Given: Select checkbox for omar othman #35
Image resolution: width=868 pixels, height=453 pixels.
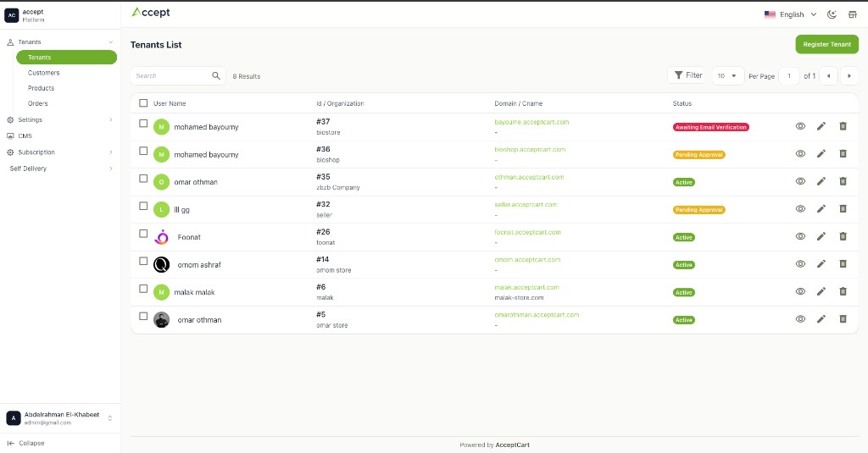Looking at the screenshot, I should [x=143, y=179].
